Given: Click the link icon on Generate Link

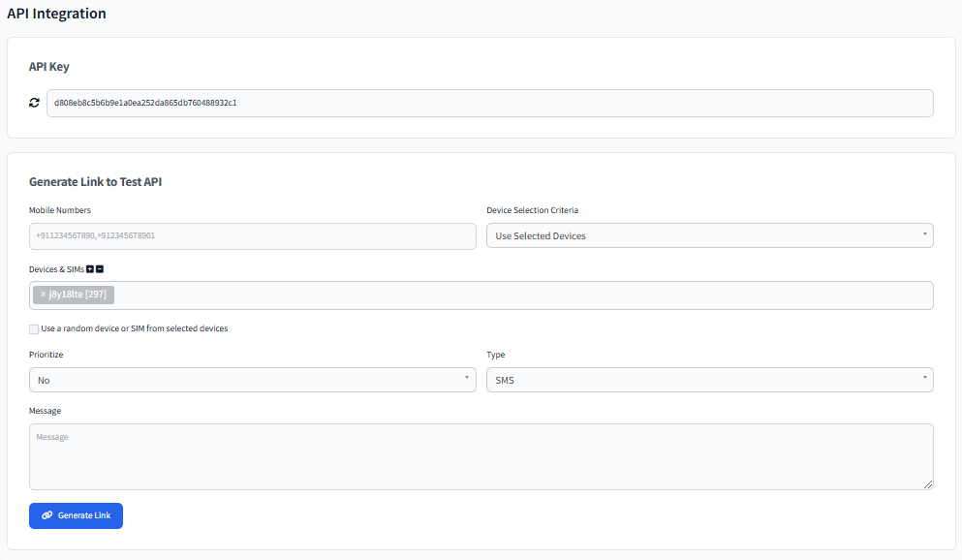Looking at the screenshot, I should pyautogui.click(x=46, y=515).
